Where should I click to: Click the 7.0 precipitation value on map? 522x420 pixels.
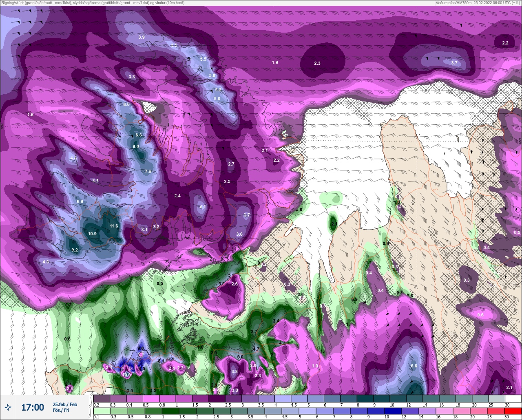(x=148, y=171)
